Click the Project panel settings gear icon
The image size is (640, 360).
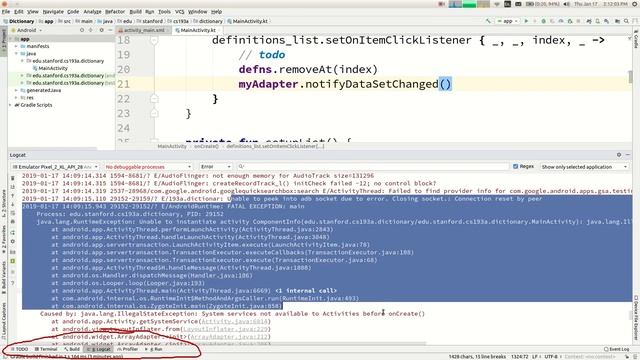click(x=102, y=30)
